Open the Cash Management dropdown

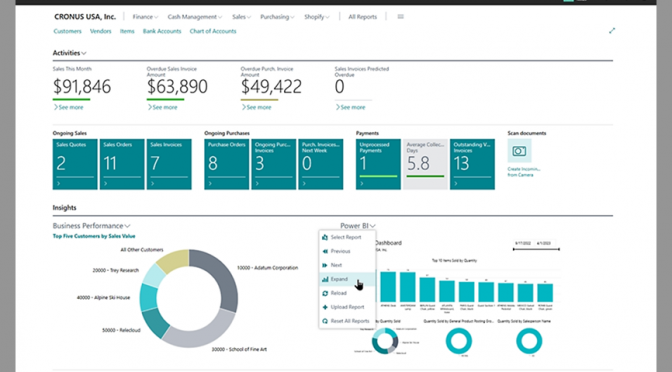pyautogui.click(x=195, y=17)
